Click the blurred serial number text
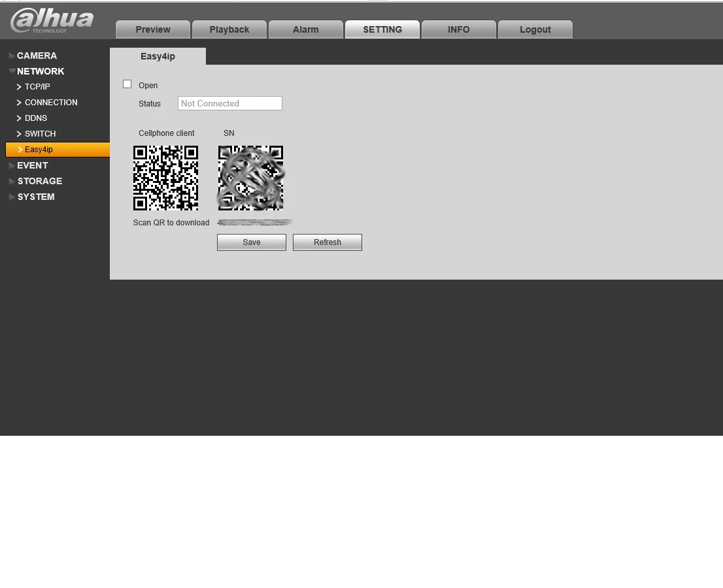The image size is (723, 588). pyautogui.click(x=254, y=223)
